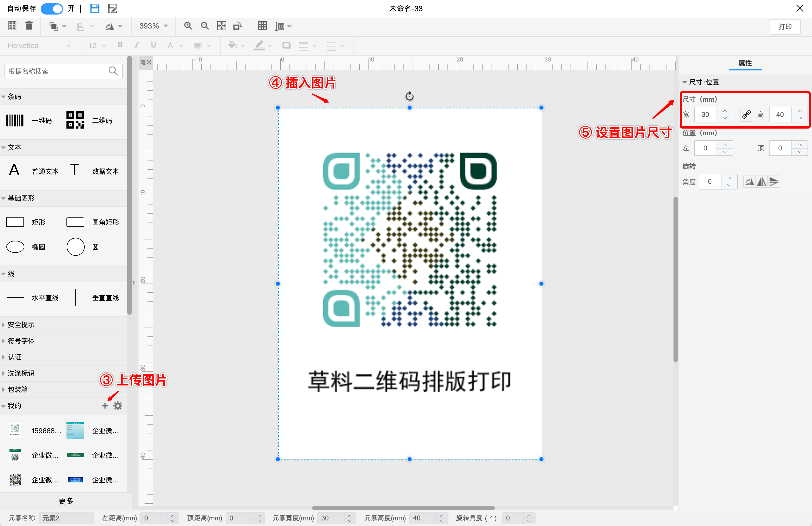Open the line color picker
The width and height of the screenshot is (812, 526).
pos(263,45)
